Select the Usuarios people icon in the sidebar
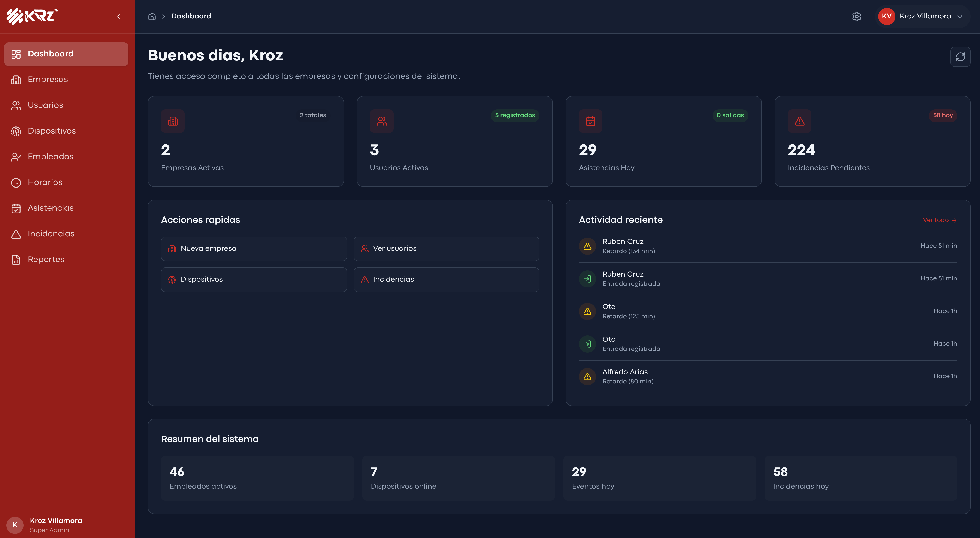This screenshot has height=538, width=980. click(16, 105)
